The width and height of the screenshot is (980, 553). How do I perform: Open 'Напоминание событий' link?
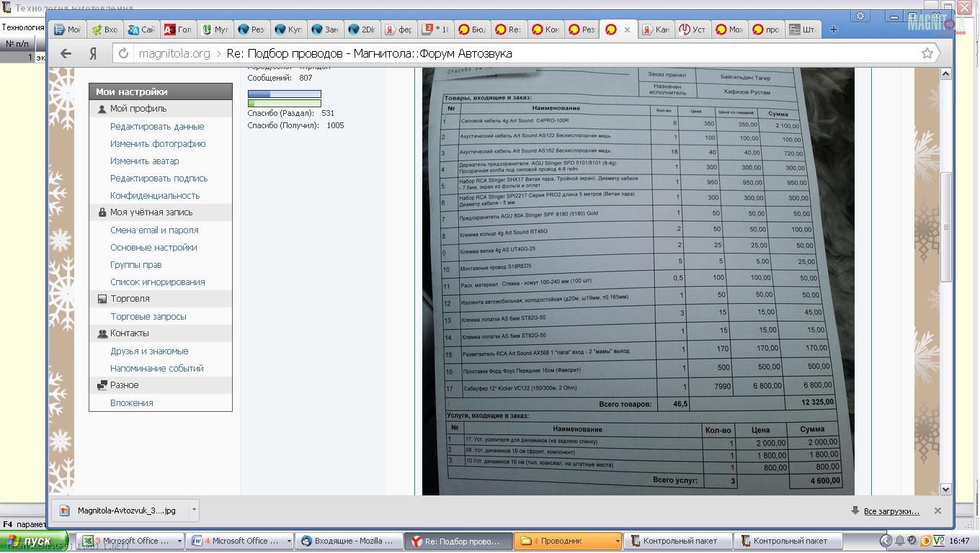pos(157,369)
